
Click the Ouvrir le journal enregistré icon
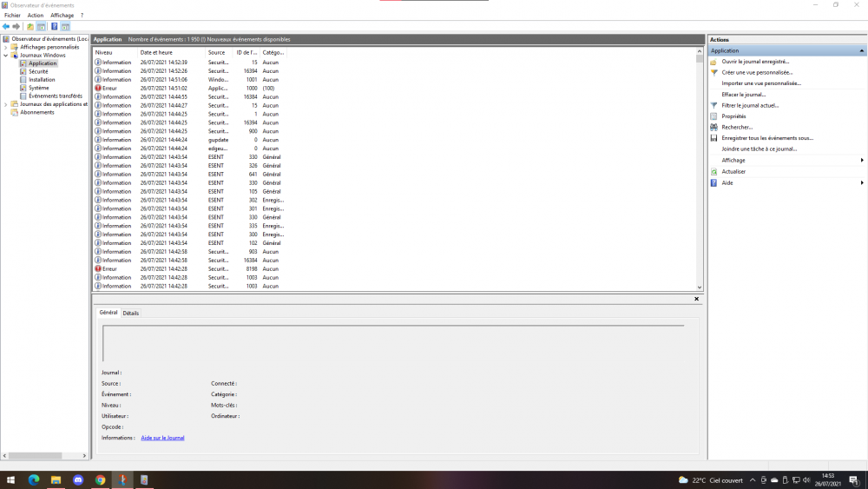coord(714,62)
